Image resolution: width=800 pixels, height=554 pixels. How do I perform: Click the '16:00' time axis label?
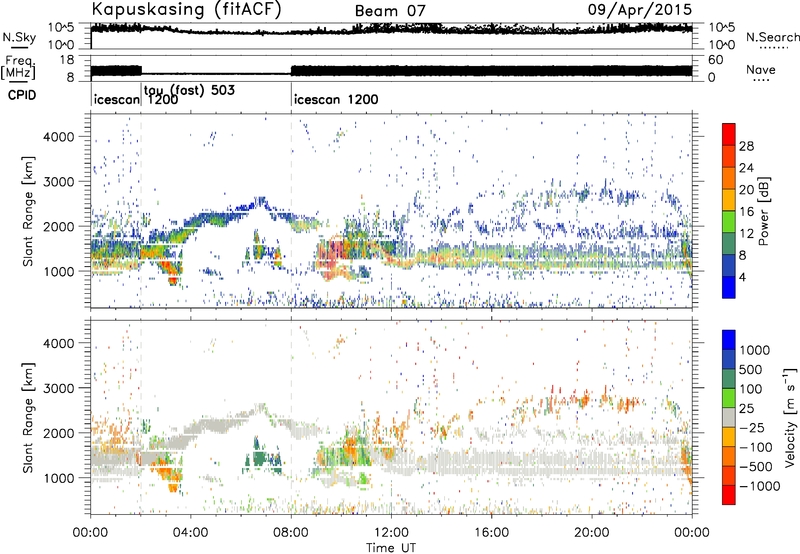click(492, 533)
